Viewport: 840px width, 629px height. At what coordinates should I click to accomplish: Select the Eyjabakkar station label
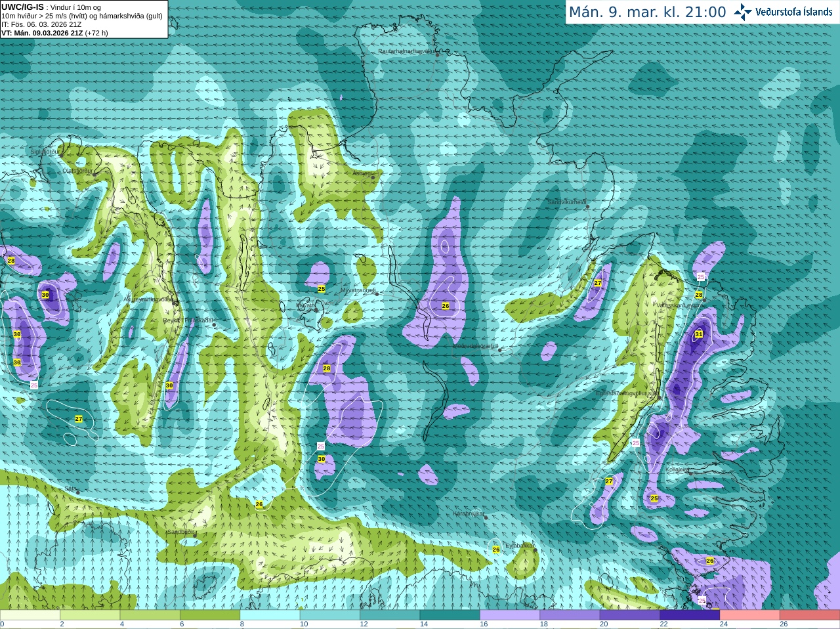(520, 545)
